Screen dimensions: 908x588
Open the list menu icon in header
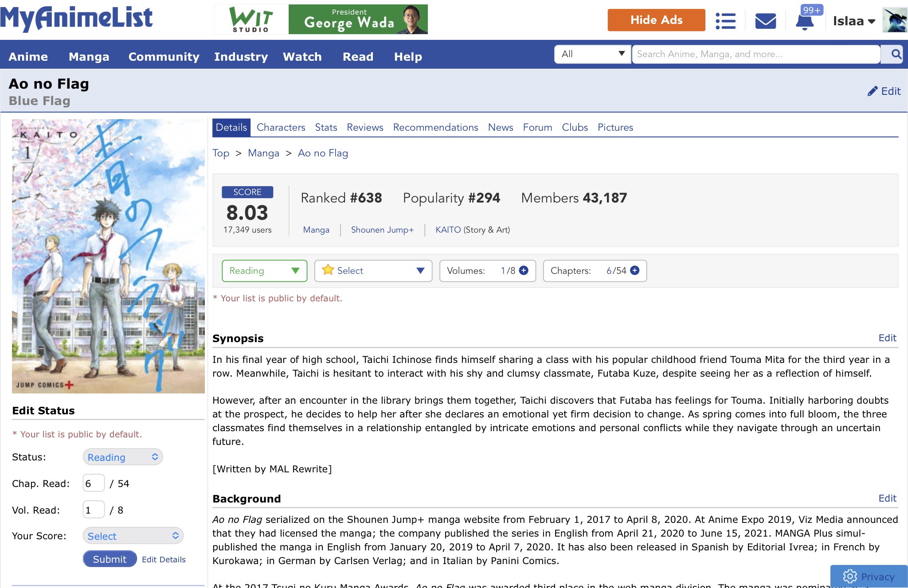pyautogui.click(x=725, y=21)
